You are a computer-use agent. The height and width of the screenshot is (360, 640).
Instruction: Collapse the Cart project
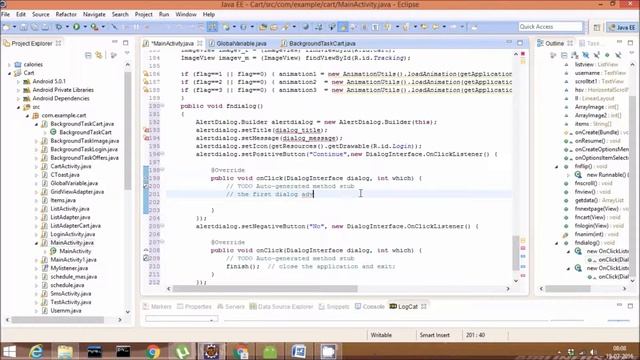(9, 73)
